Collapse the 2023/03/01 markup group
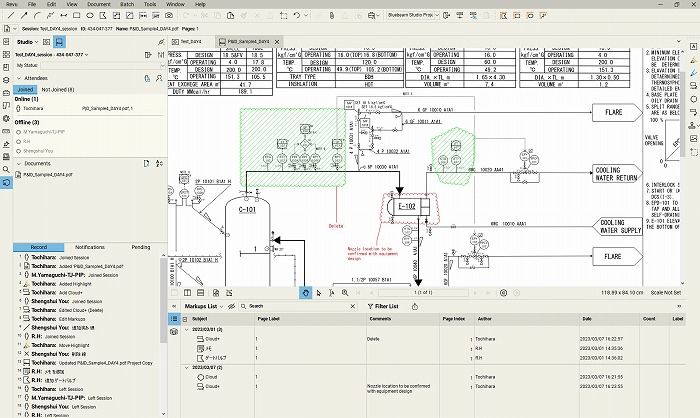700x418 pixels. coord(187,330)
